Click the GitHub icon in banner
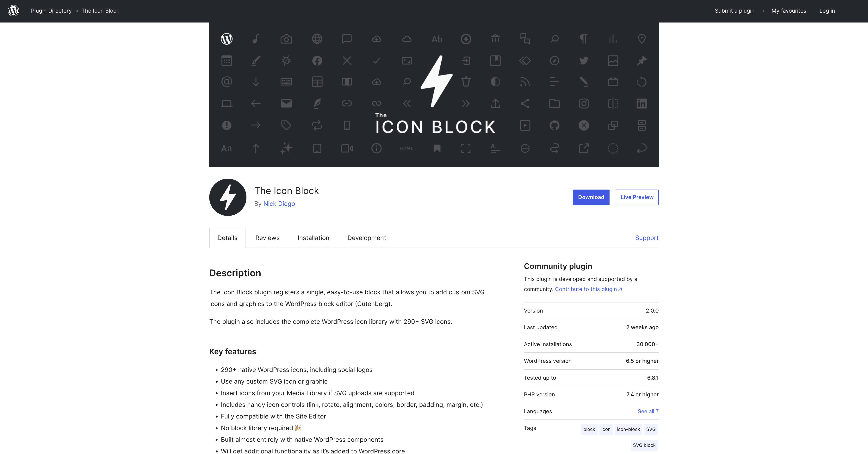 pos(554,126)
